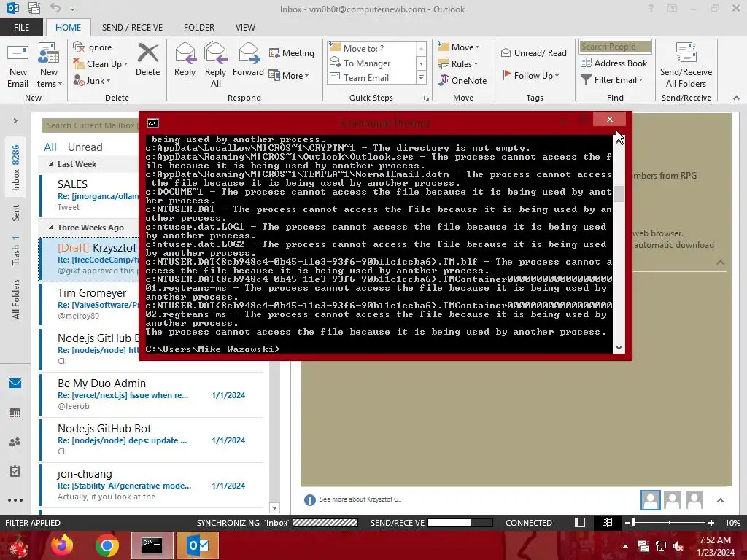Open Follow Up flag menu
This screenshot has width=747, height=560.
[530, 75]
